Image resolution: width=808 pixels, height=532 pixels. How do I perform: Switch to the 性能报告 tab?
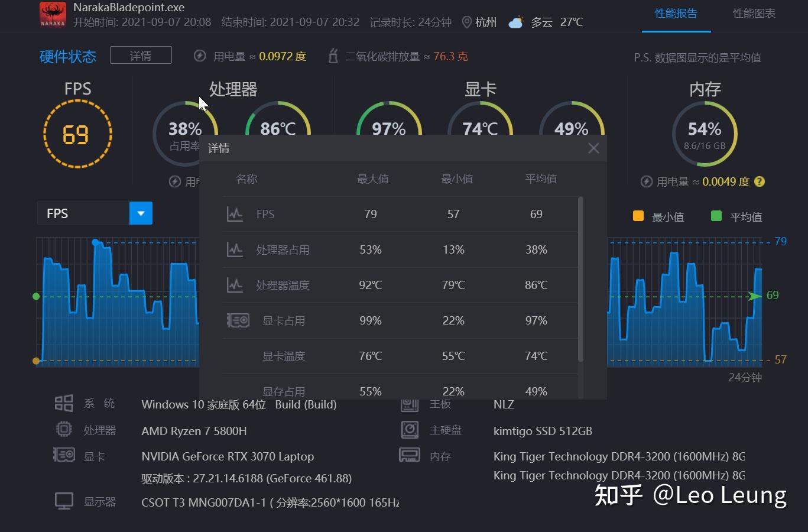click(676, 14)
